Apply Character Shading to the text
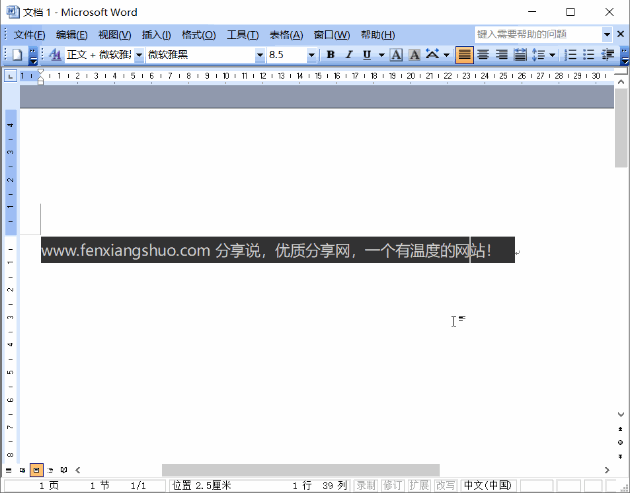The height and width of the screenshot is (493, 630). [414, 55]
